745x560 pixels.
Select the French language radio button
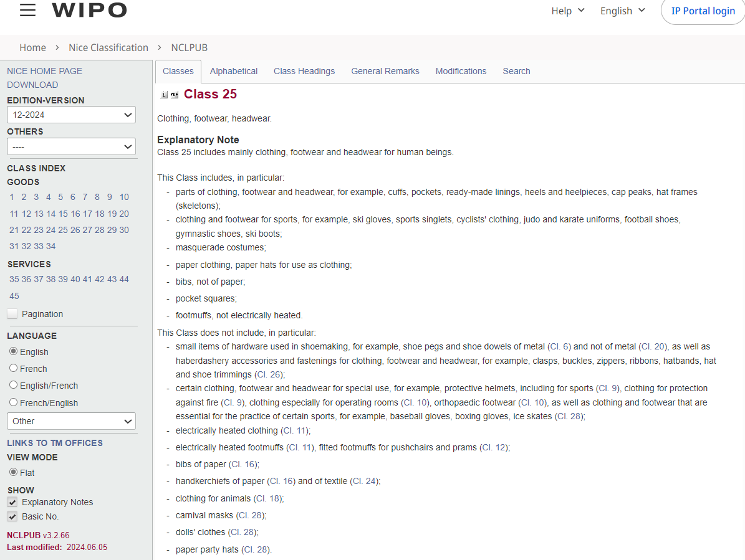point(13,368)
